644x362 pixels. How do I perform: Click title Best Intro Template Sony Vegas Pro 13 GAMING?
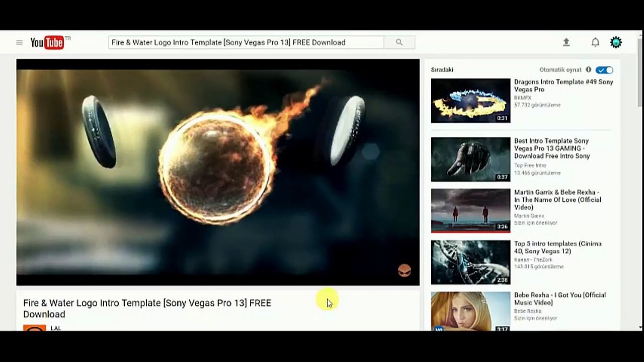(552, 148)
